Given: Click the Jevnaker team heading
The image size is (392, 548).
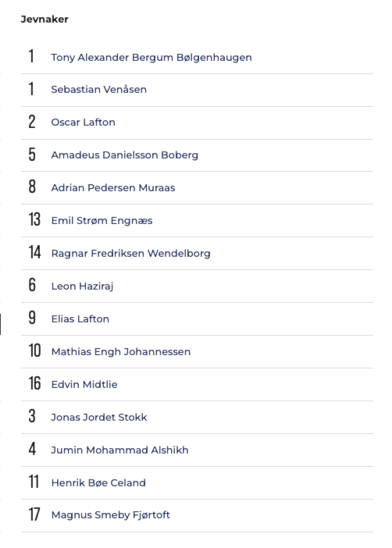Looking at the screenshot, I should 45,20.
